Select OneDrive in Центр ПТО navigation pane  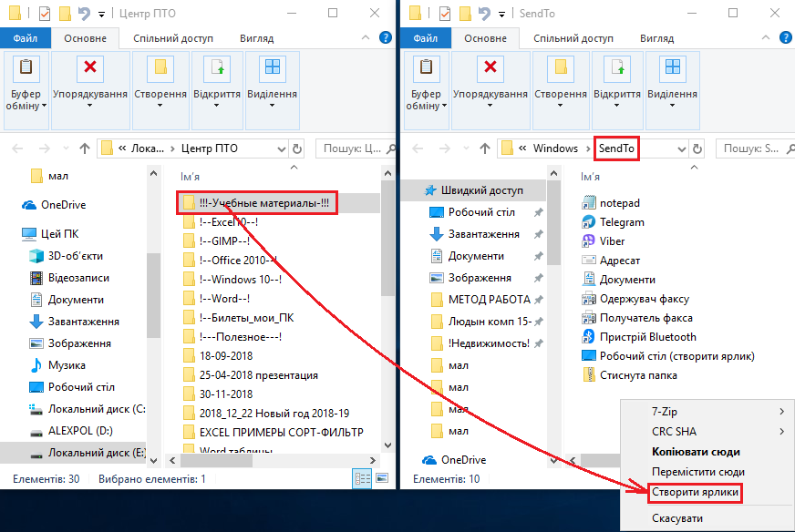(x=54, y=205)
